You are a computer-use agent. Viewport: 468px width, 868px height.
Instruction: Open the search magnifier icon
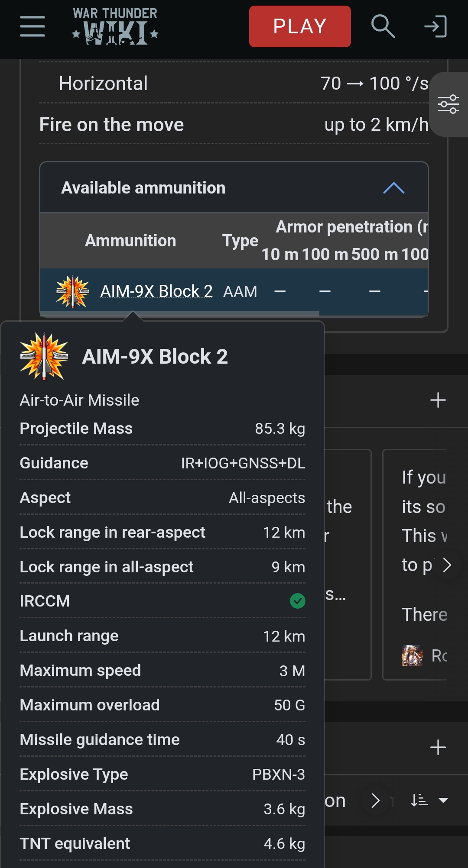pos(383,26)
